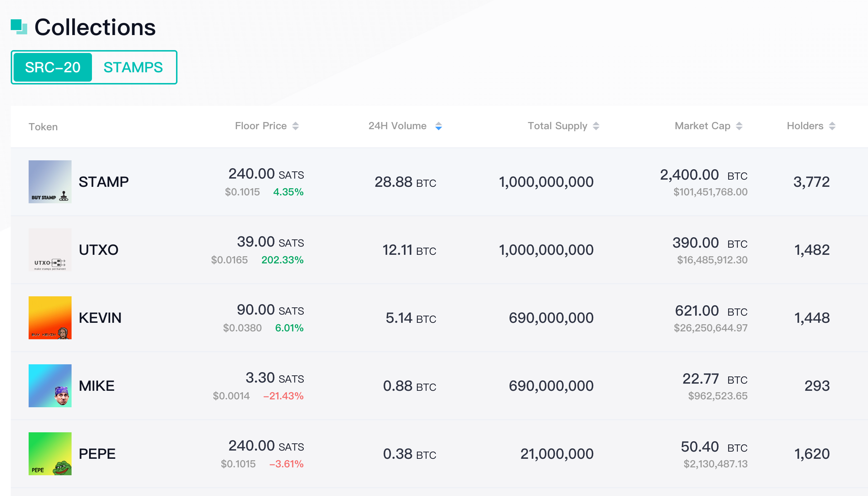This screenshot has height=496, width=868.
Task: Click Market Cap sort arrows
Action: click(x=739, y=126)
